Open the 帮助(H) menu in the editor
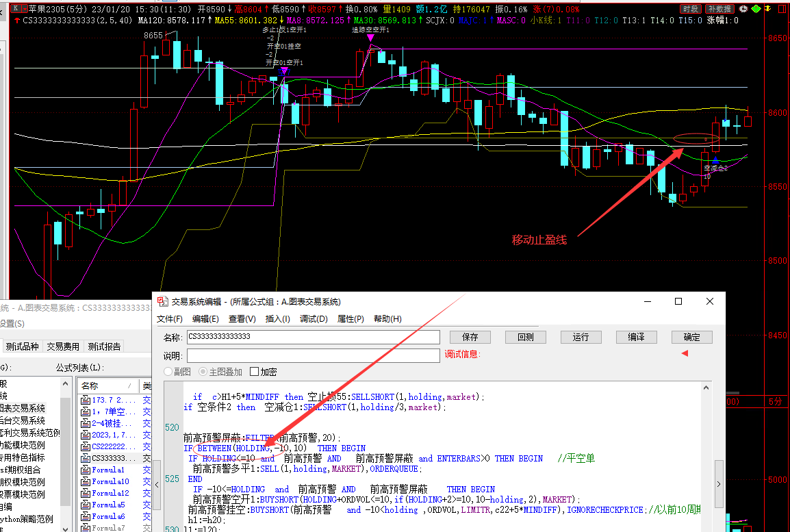Viewport: 790px width, 532px height. coord(387,319)
